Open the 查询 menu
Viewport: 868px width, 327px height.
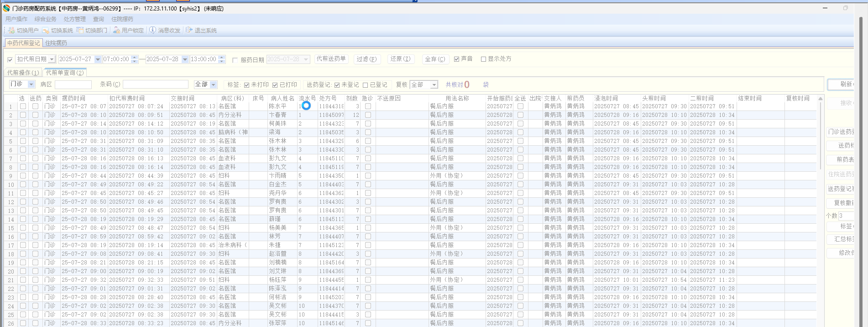tap(99, 19)
